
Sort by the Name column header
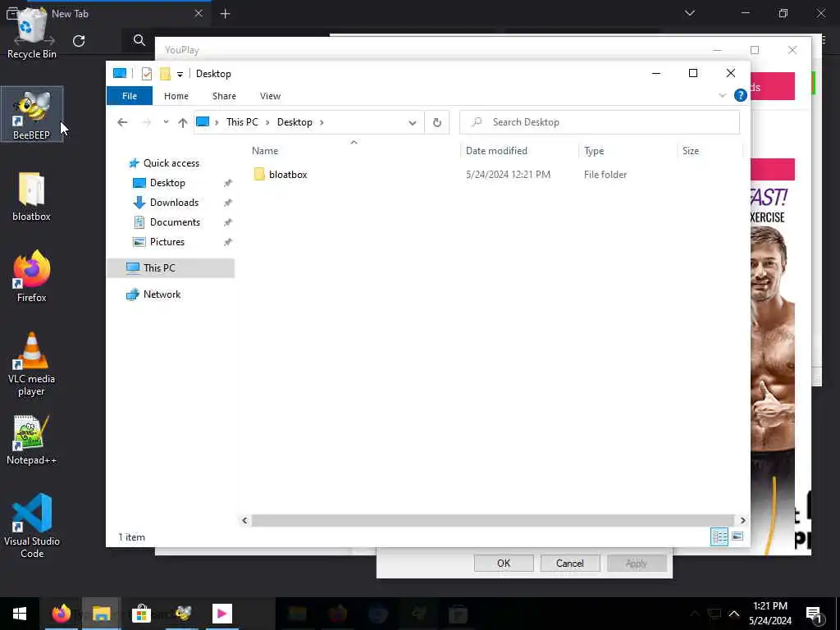coord(354,151)
